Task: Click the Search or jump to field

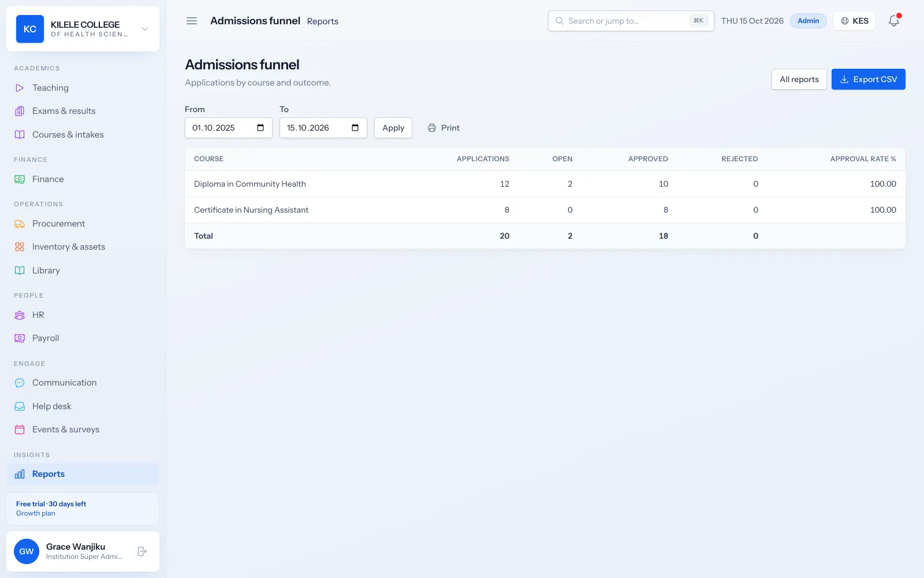Action: (x=631, y=21)
